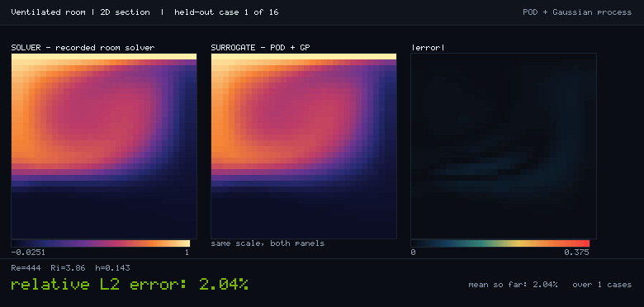Click the "over 1 cases" counter text
Viewport: 644px width, 307px height.
click(602, 285)
